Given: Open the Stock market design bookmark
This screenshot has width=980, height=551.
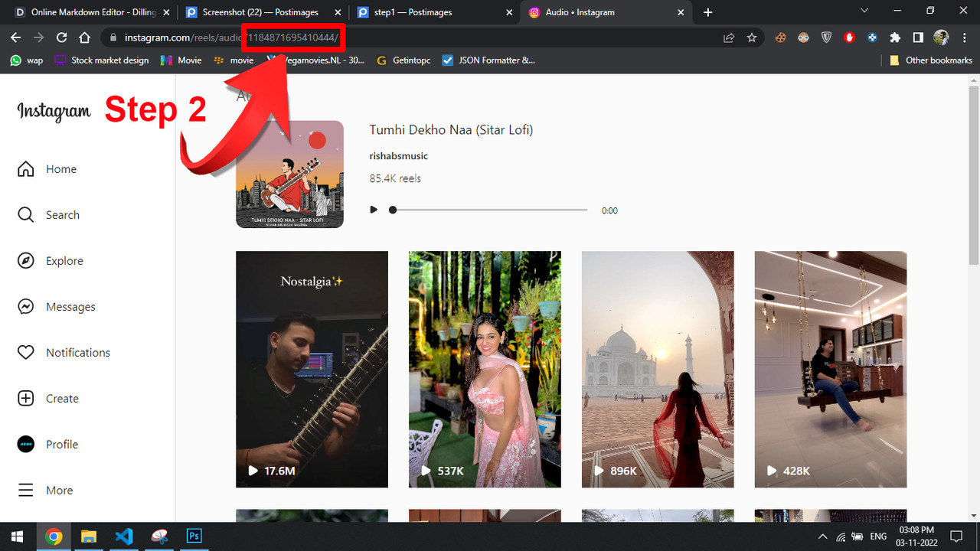Looking at the screenshot, I should [x=102, y=60].
